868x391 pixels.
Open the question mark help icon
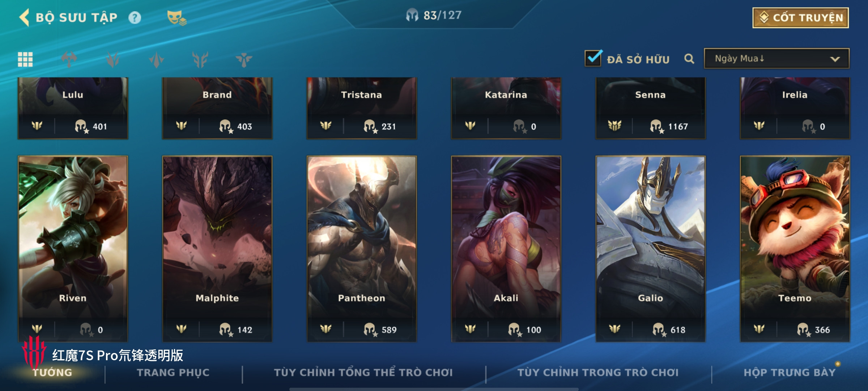click(x=135, y=18)
